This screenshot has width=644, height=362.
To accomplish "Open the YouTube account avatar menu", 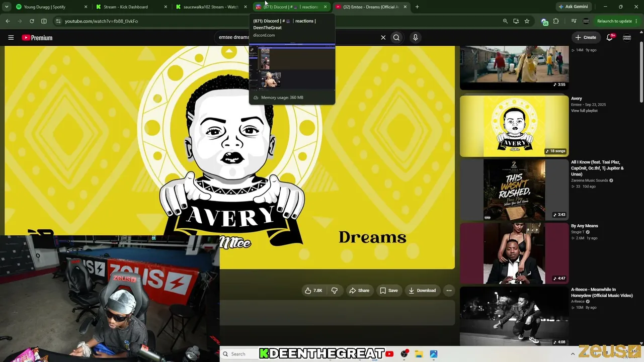I will tap(627, 38).
